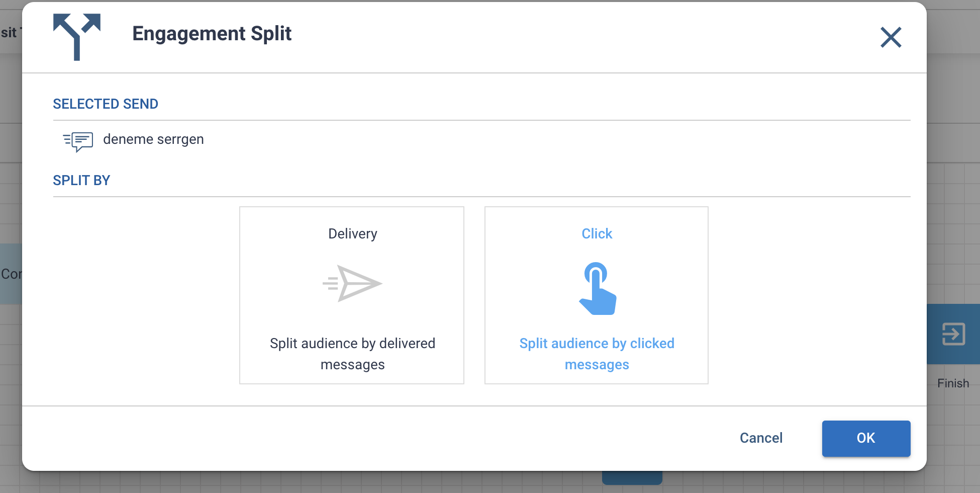
Task: Click the SELECTED SEND section header
Action: 106,104
